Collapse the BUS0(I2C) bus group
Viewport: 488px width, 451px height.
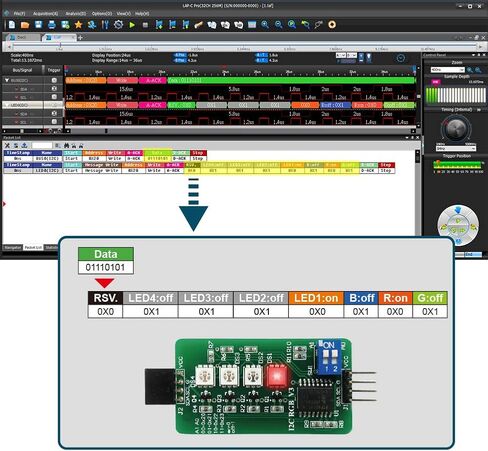7,80
